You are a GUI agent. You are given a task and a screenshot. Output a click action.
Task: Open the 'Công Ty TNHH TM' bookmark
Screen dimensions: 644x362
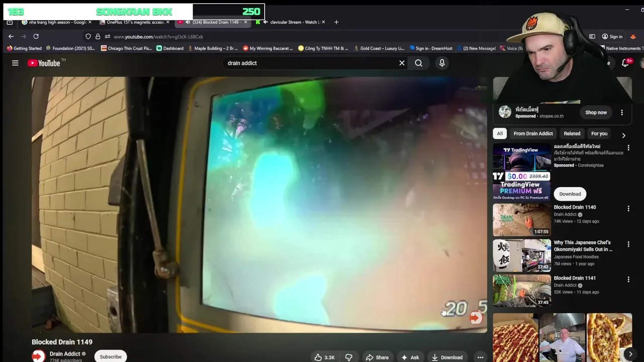click(323, 48)
